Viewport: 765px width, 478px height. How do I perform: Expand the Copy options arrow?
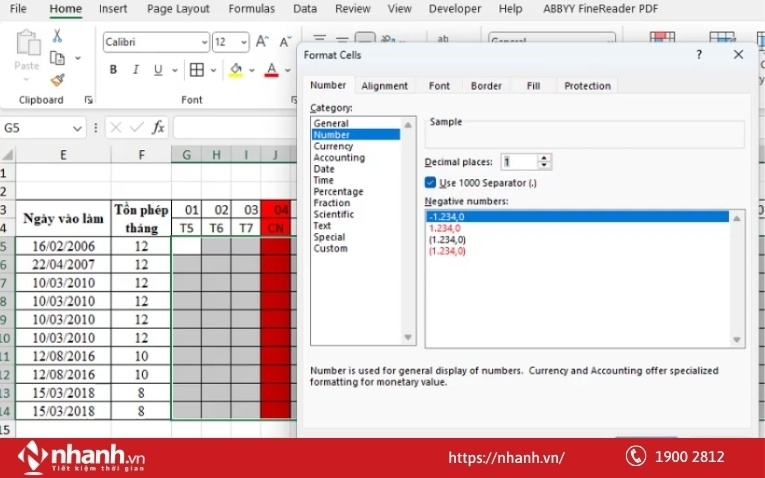click(x=78, y=58)
